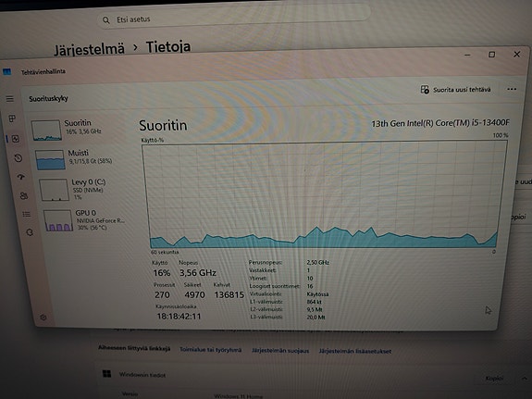Click the Muisti memory mini graph thumbnail
532x399 pixels.
tap(50, 159)
